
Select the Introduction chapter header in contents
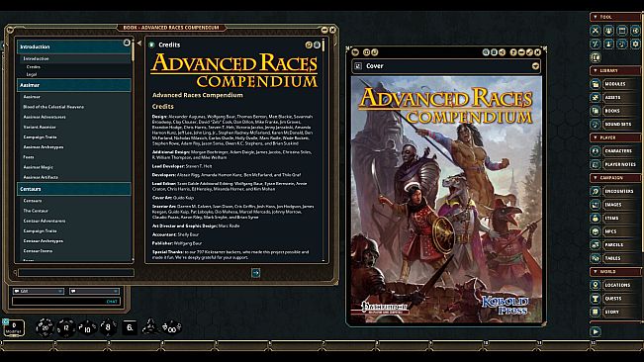click(73, 46)
